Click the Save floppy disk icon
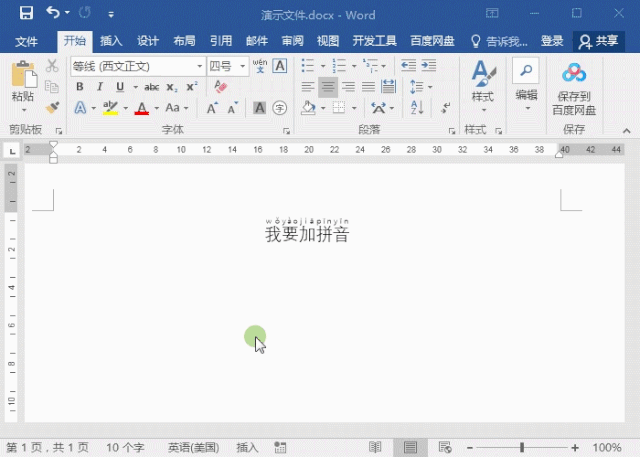The width and height of the screenshot is (640, 457). coord(26,13)
